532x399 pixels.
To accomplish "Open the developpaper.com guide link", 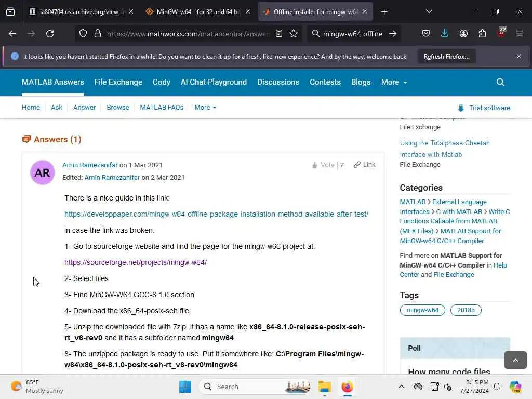I will [x=216, y=214].
